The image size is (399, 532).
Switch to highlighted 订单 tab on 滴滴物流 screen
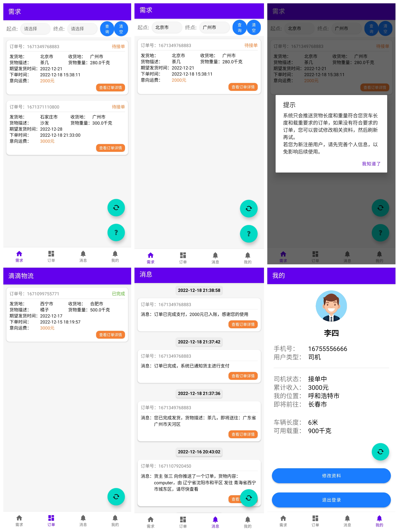(x=51, y=521)
